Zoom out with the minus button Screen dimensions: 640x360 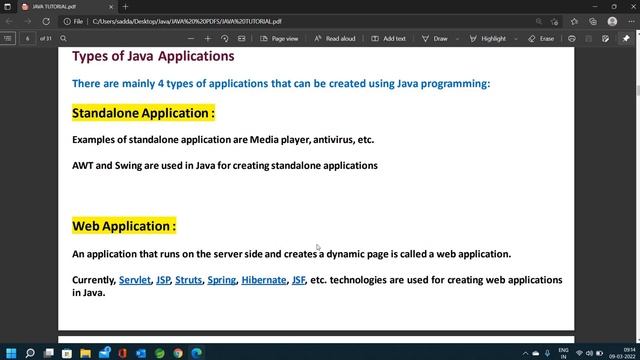coord(191,38)
